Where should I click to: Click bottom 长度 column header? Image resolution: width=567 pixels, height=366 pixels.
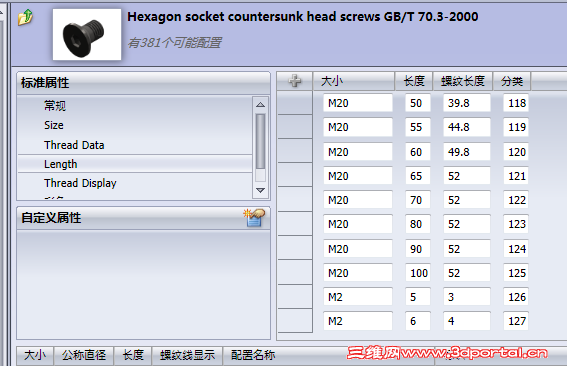(133, 355)
